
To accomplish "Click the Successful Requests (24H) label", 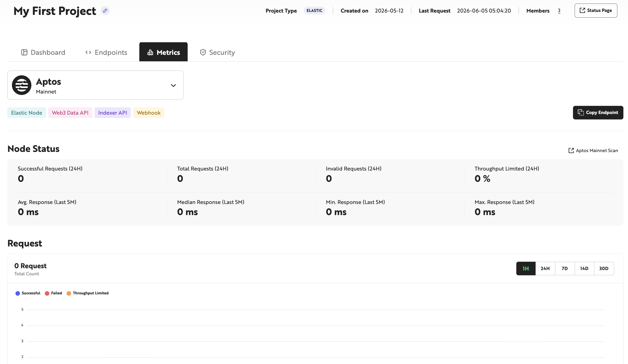I will [50, 169].
